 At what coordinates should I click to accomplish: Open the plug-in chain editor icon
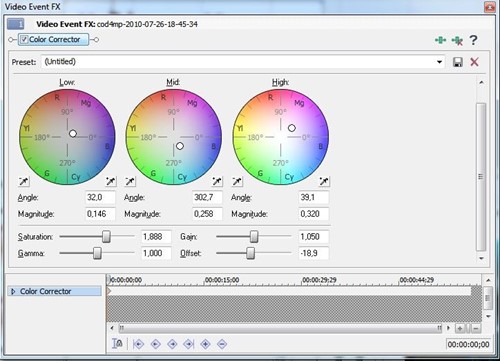point(440,40)
